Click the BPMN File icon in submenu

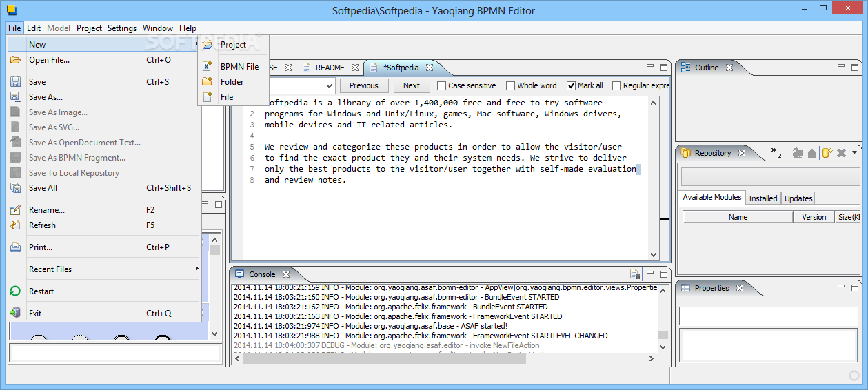pos(207,67)
